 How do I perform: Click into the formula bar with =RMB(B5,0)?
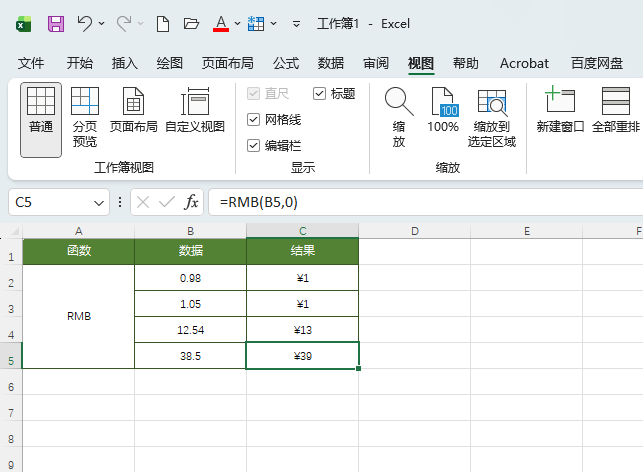point(426,202)
